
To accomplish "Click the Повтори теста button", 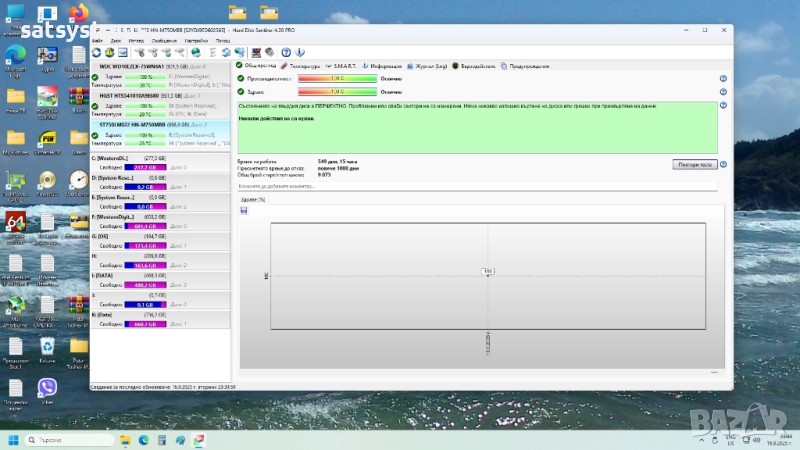I will [694, 164].
